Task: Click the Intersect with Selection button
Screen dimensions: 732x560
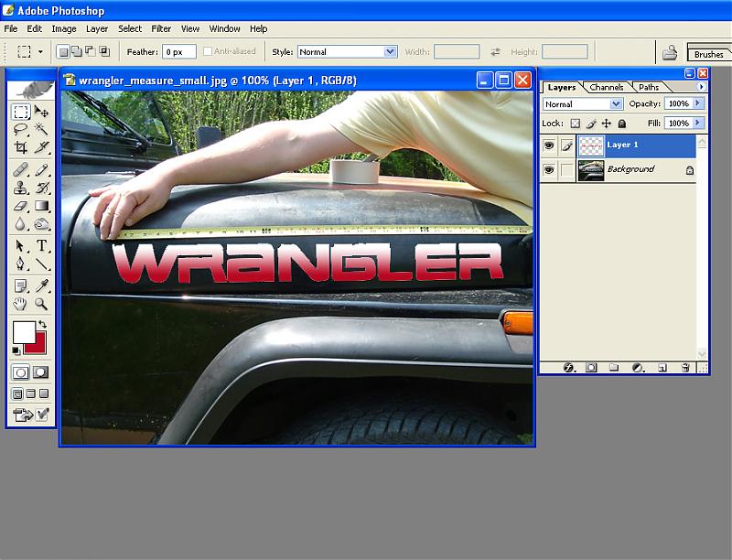Action: (x=104, y=51)
